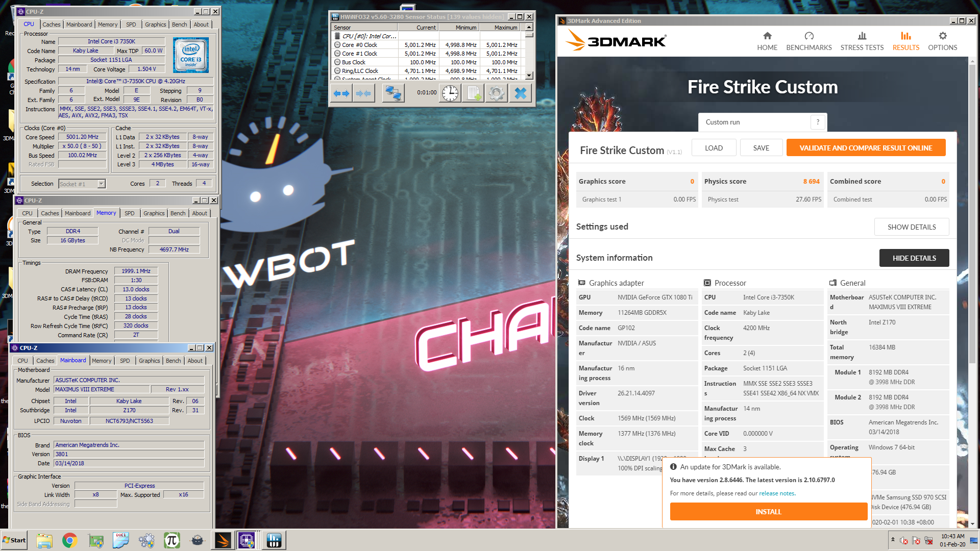
Task: Click the Core Speed 5001.20 MHz field
Action: [x=82, y=137]
